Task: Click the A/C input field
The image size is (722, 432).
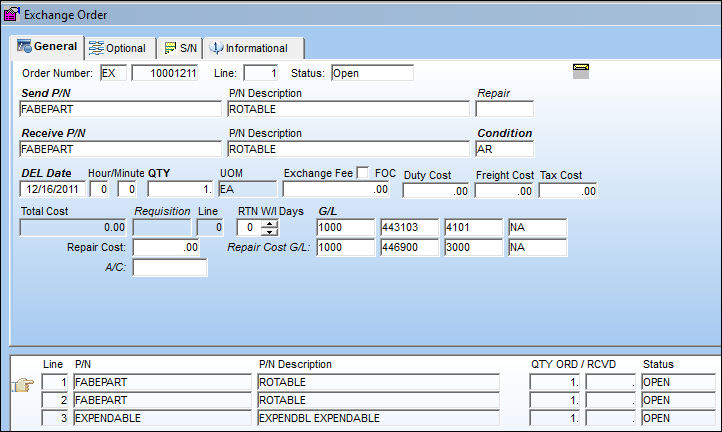Action: pyautogui.click(x=170, y=268)
